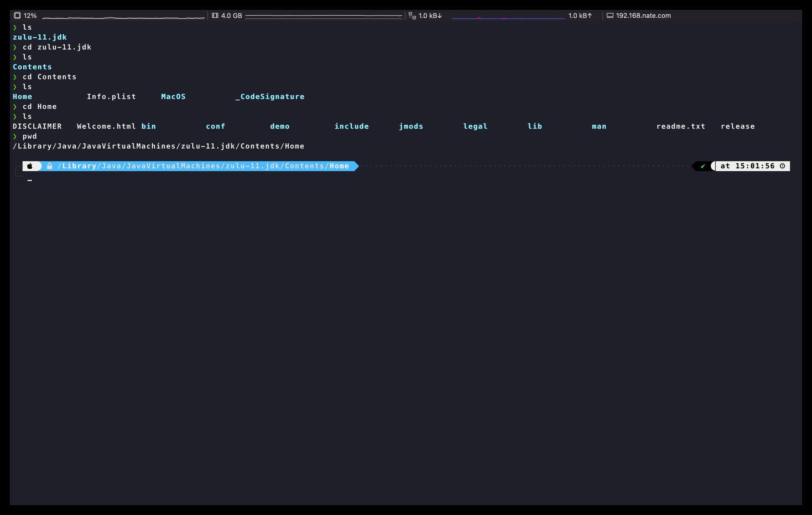Click the Info.plist file name
The height and width of the screenshot is (515, 812).
coord(111,97)
